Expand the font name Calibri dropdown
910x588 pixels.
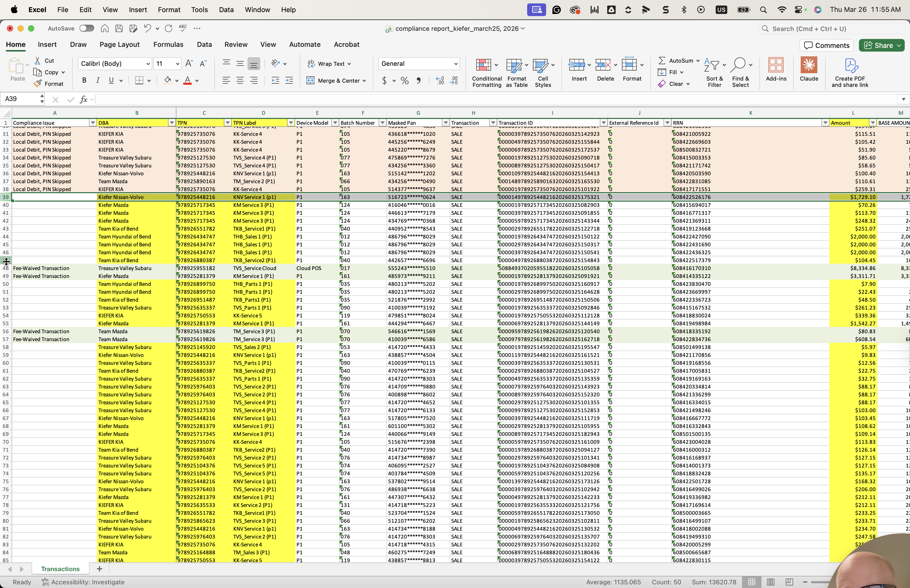point(148,64)
